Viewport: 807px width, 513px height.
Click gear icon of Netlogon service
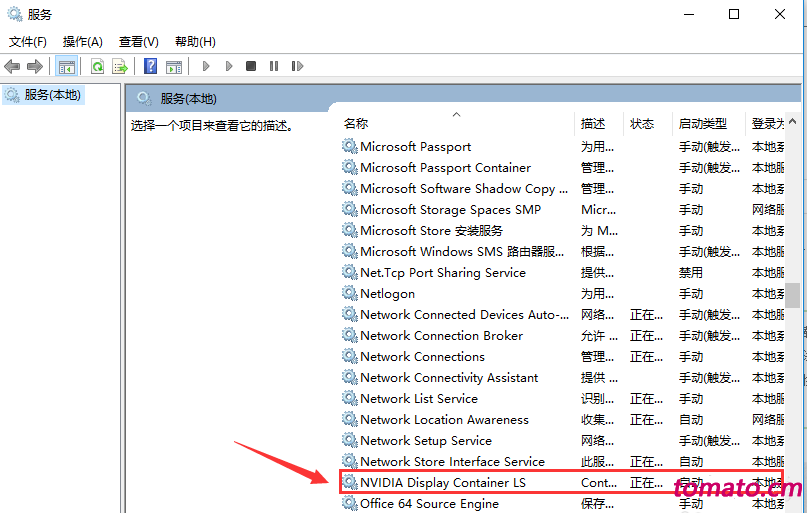coord(349,293)
